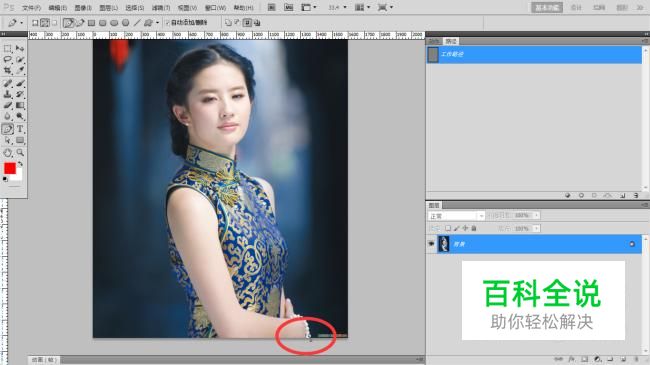This screenshot has height=365, width=650.
Task: Select the Hand tool
Action: tap(7, 153)
